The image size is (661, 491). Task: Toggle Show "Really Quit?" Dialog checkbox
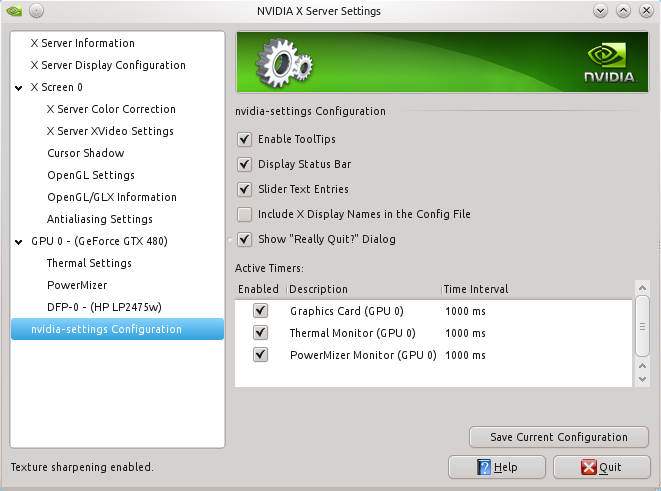[x=245, y=239]
